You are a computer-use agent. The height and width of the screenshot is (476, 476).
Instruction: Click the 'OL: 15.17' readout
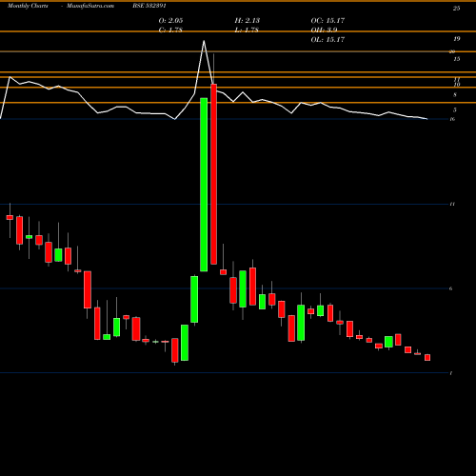pyautogui.click(x=327, y=39)
